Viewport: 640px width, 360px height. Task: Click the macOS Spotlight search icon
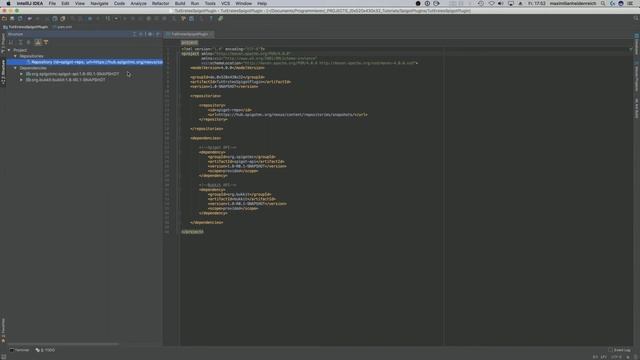(603, 3)
